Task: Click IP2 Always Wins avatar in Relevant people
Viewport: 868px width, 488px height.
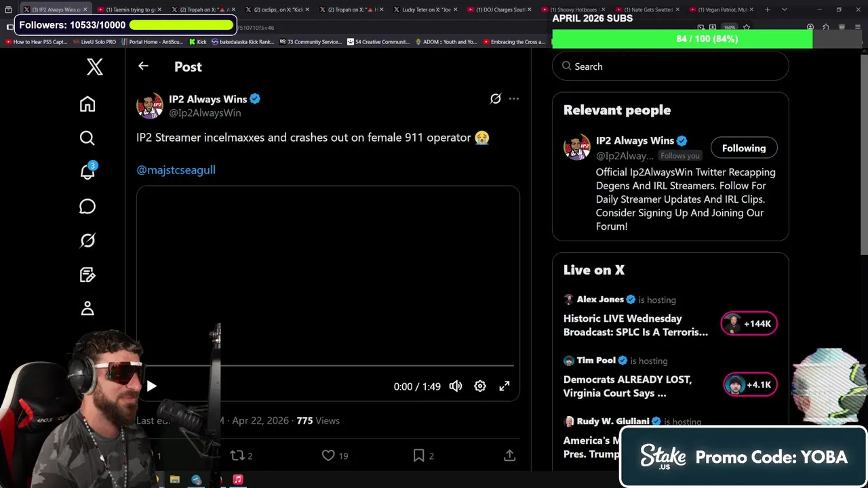Action: 577,147
